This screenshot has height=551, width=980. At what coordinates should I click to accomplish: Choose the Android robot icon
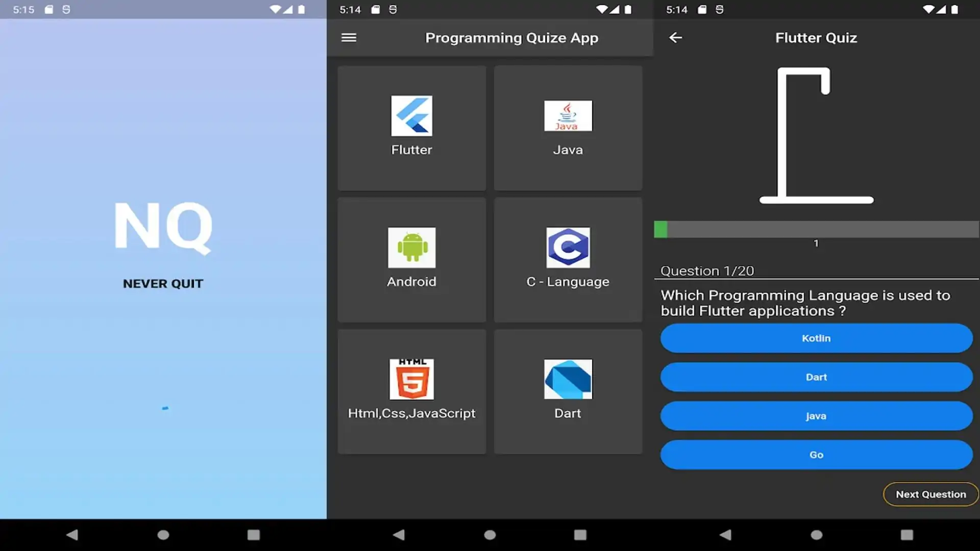[411, 247]
